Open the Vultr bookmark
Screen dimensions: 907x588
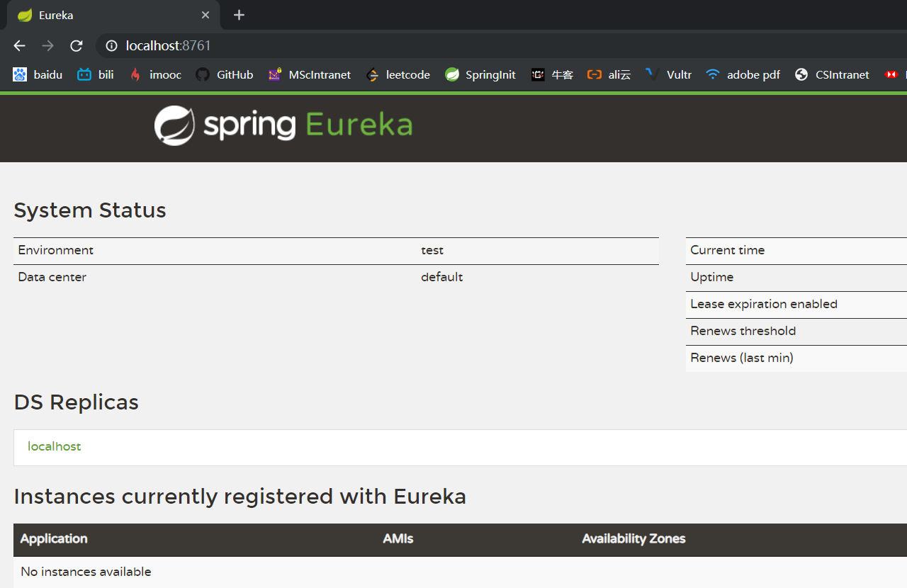click(x=669, y=74)
